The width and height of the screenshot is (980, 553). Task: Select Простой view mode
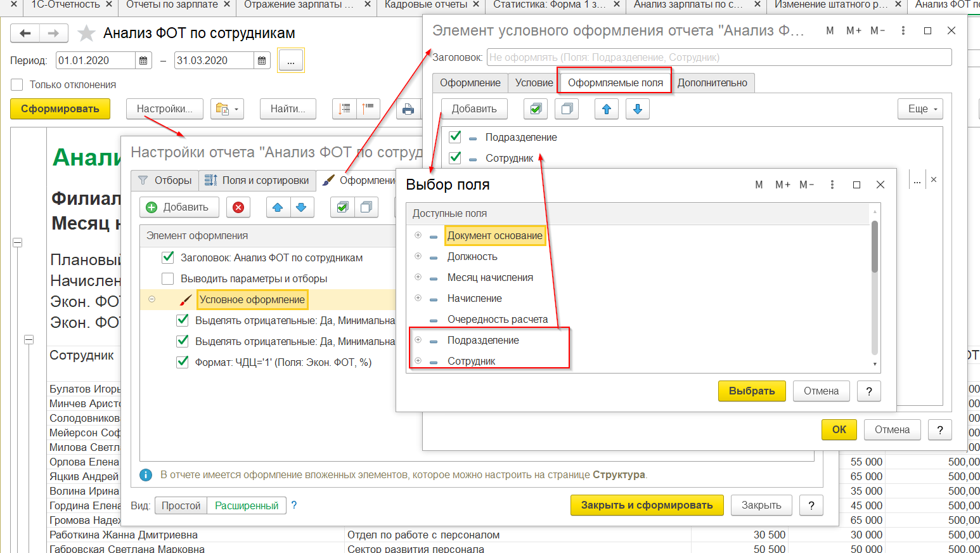181,505
